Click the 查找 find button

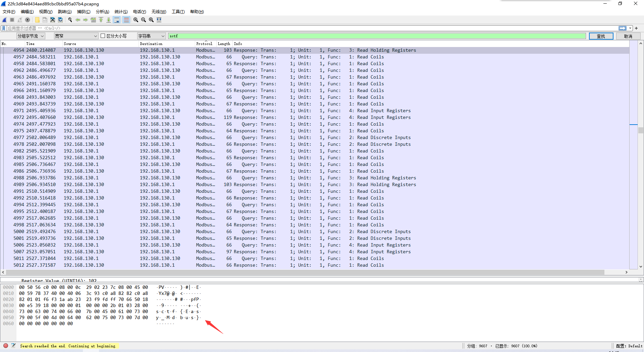point(601,36)
